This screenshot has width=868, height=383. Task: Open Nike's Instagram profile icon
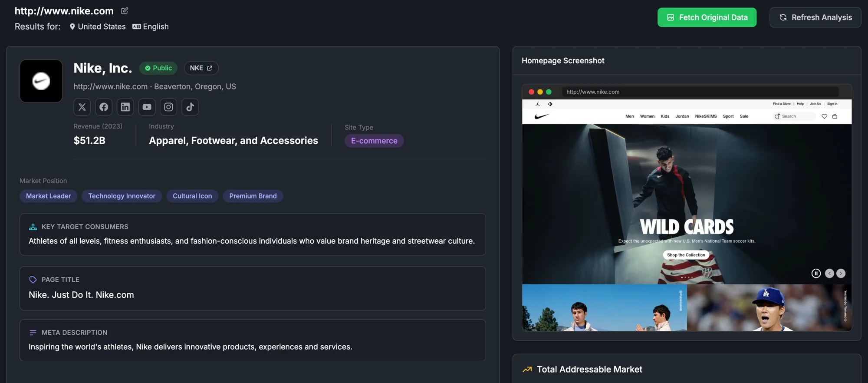pyautogui.click(x=168, y=107)
